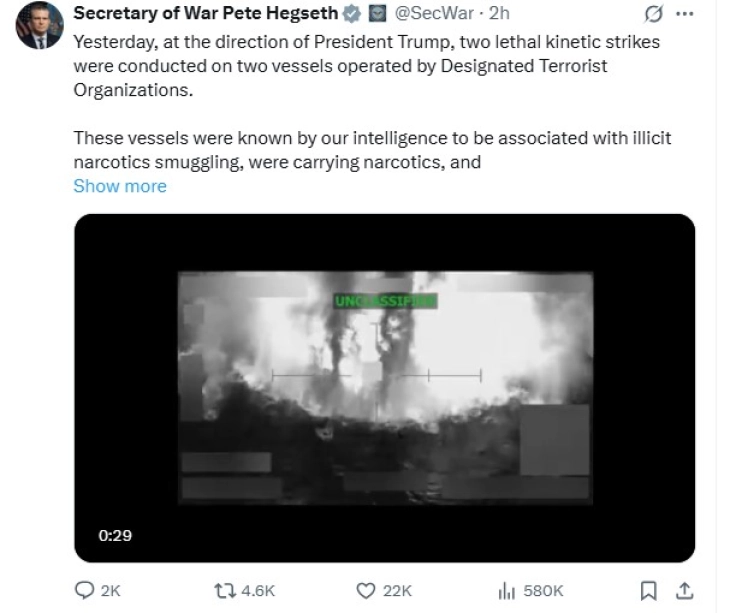Open the Secretary of War Pete Hegseth profile name

point(205,14)
